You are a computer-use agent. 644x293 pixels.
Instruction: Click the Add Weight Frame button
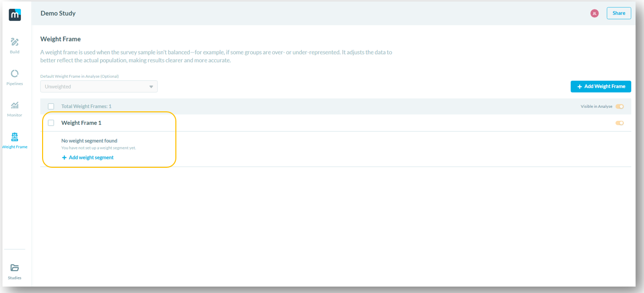coord(601,87)
